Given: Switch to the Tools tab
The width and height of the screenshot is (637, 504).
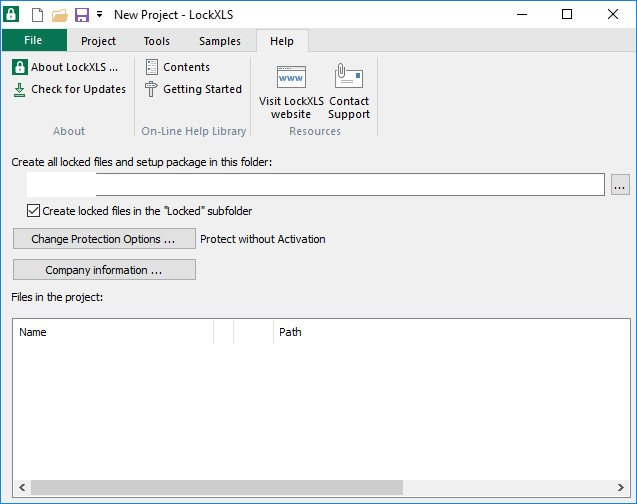Looking at the screenshot, I should pyautogui.click(x=156, y=41).
